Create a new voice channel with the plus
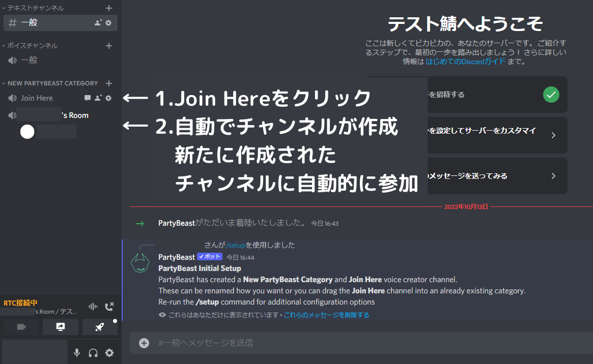Viewport: 593px width, 364px height. click(109, 45)
